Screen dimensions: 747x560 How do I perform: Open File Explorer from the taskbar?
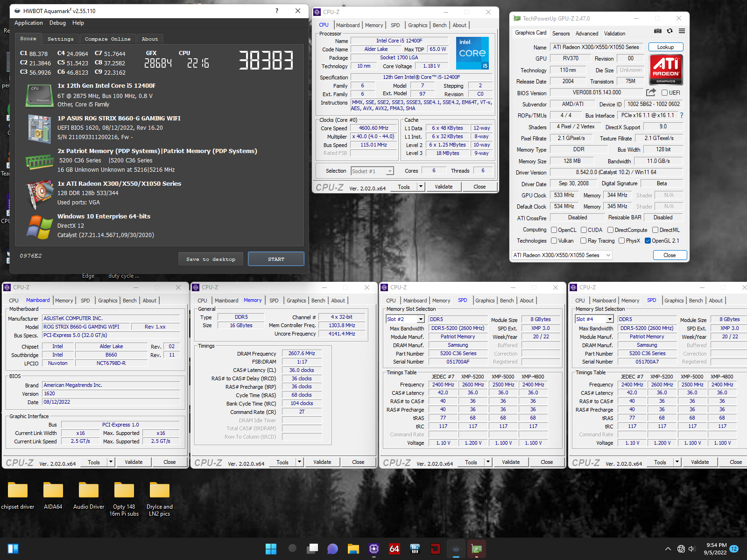click(353, 549)
